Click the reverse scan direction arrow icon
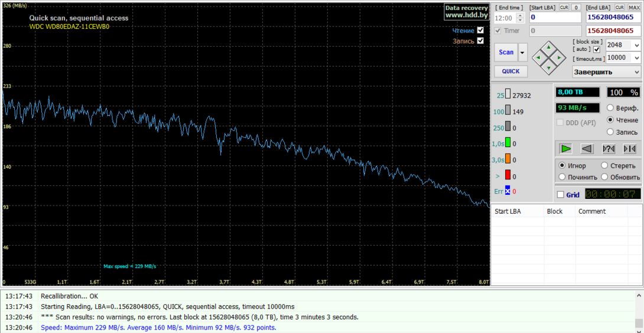 [x=587, y=149]
